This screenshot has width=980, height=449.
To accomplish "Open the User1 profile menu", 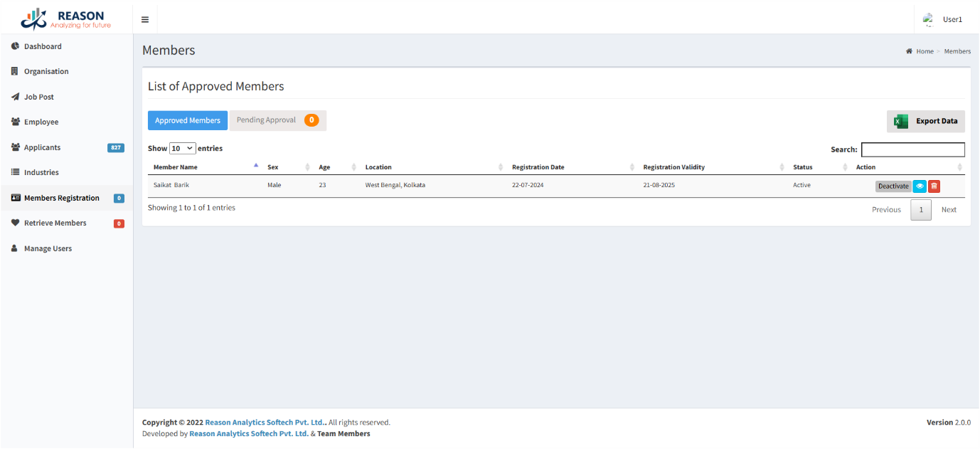I will [943, 19].
